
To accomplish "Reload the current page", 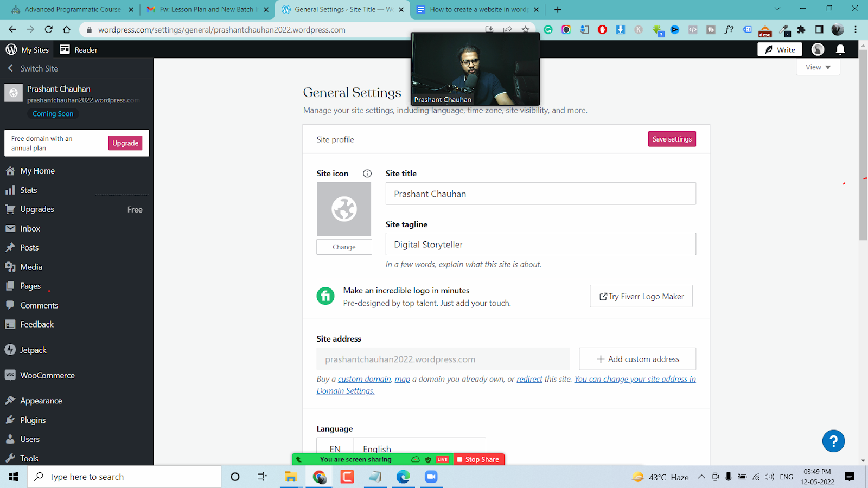I will pyautogui.click(x=49, y=30).
